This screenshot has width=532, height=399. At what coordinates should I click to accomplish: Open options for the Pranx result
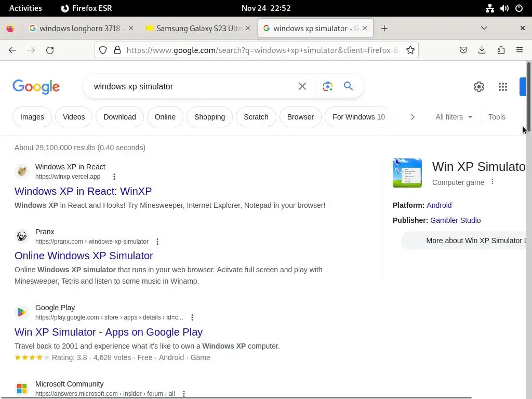157,242
